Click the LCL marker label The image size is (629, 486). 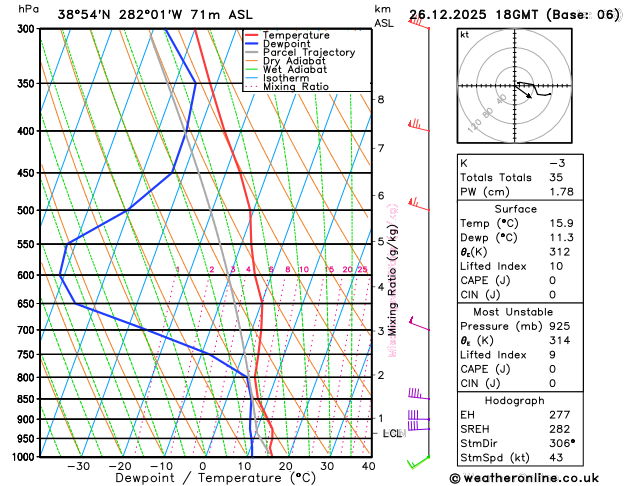[392, 433]
